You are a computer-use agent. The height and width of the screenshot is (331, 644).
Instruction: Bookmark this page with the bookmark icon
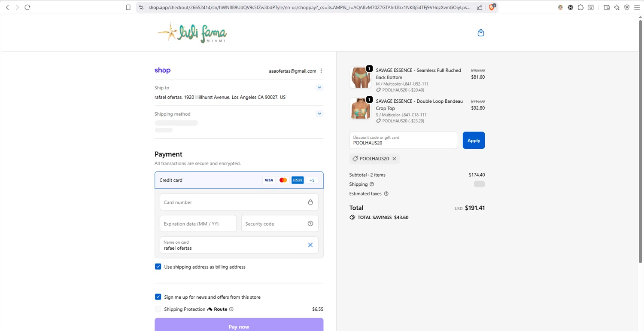[x=128, y=7]
